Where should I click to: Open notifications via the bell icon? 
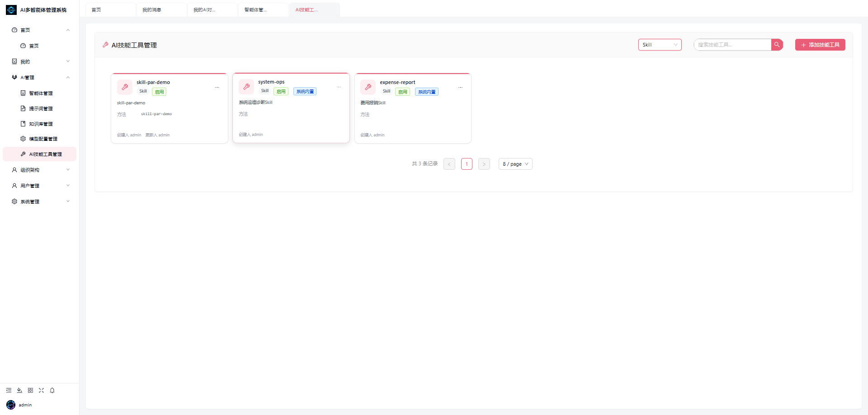(52, 390)
